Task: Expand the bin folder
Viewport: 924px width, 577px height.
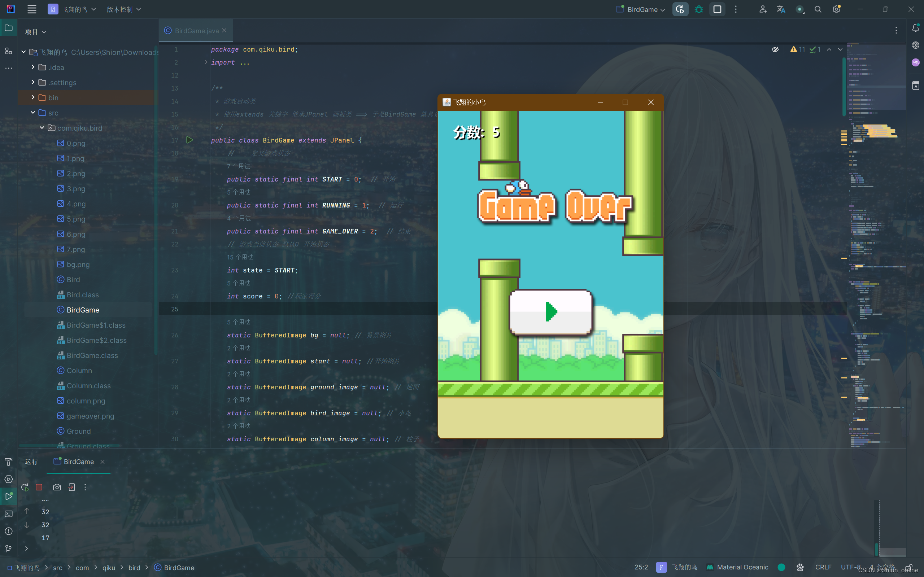Action: coord(33,97)
